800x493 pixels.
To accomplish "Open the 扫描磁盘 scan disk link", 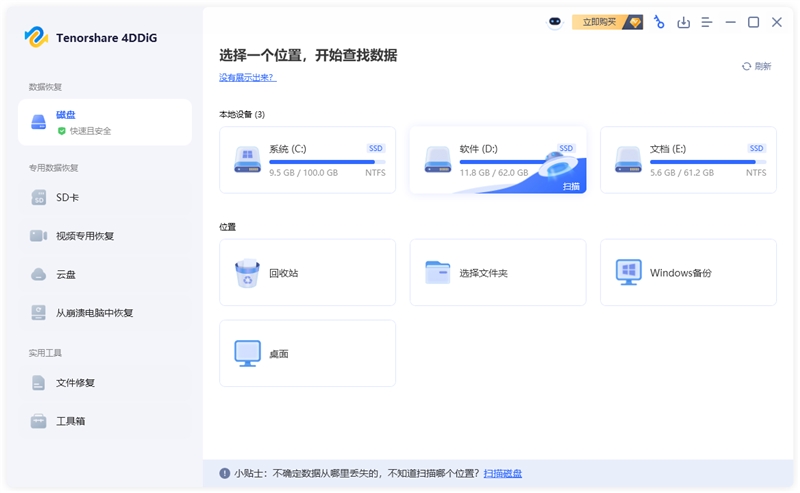I will [x=503, y=474].
